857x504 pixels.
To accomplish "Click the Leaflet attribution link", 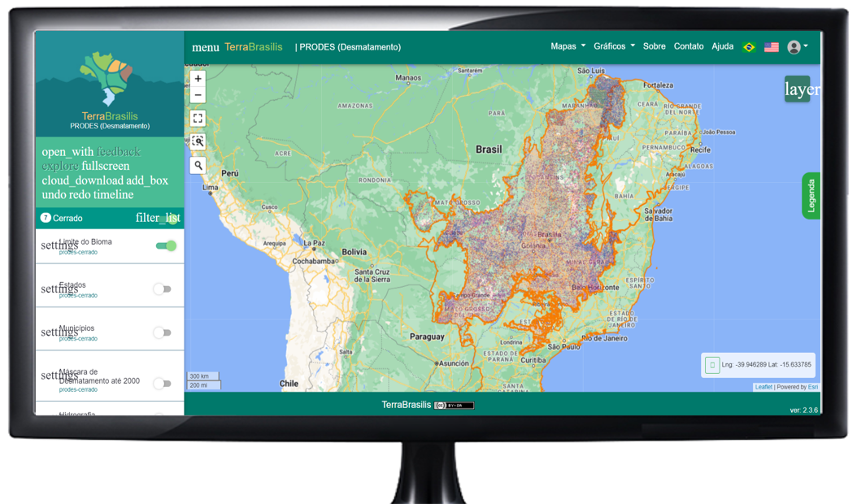I will click(x=763, y=387).
